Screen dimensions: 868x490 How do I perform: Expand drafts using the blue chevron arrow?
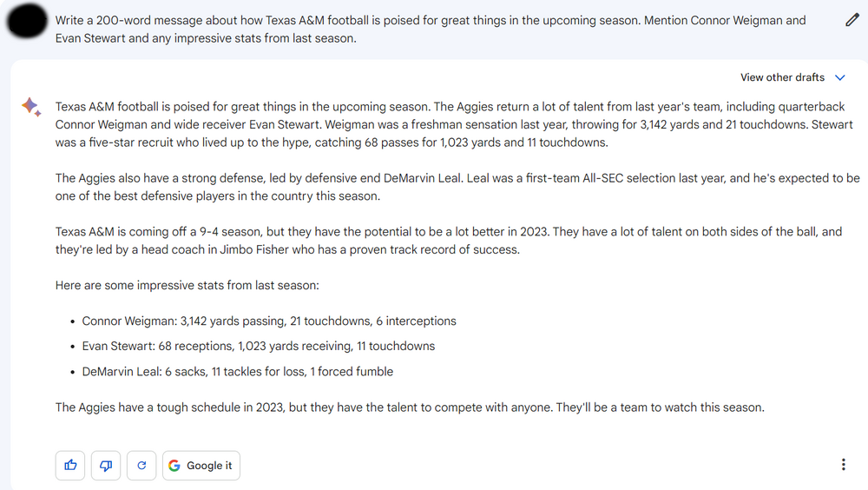click(840, 77)
